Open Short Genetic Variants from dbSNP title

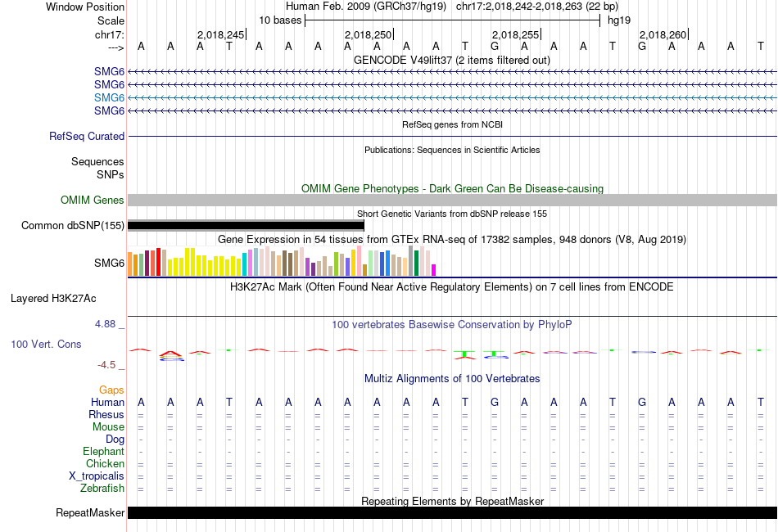452,214
